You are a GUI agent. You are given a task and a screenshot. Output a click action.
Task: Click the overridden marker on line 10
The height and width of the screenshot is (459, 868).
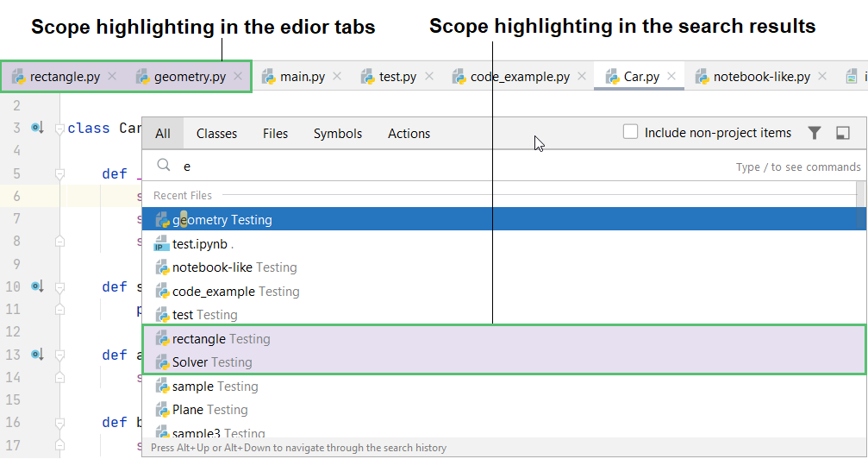click(x=37, y=286)
